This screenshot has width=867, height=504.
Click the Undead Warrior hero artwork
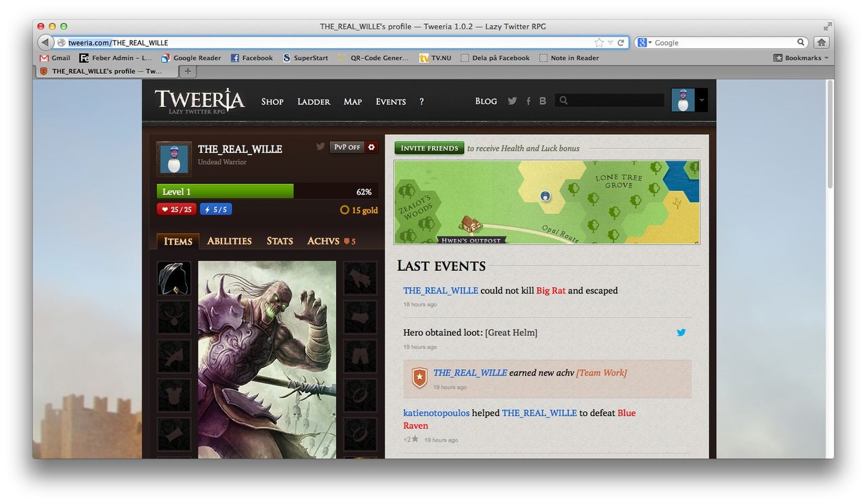click(x=267, y=360)
